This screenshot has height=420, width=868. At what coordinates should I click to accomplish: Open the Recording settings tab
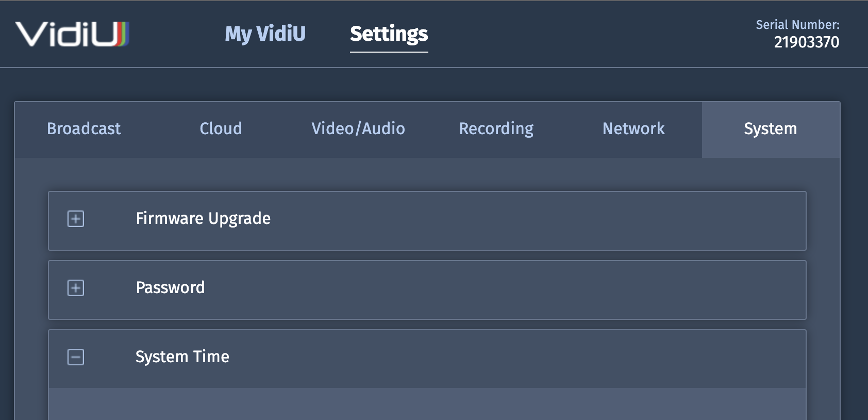[496, 129]
